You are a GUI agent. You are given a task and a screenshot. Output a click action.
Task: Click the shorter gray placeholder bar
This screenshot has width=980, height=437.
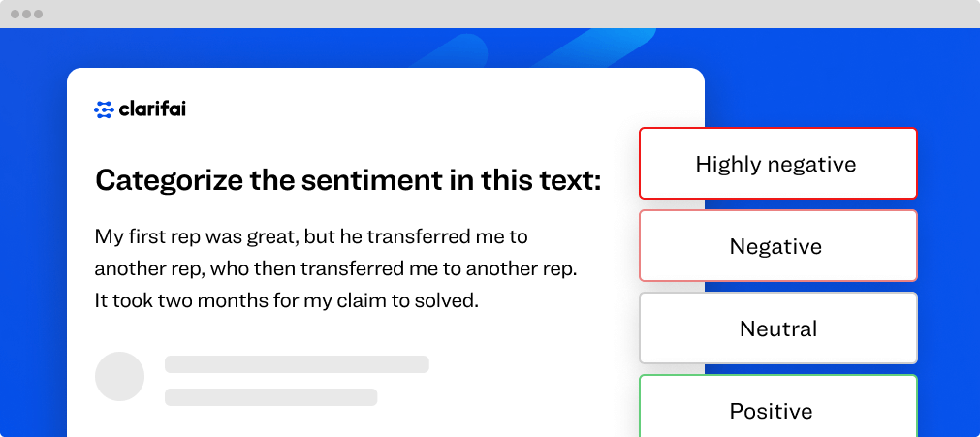point(270,397)
